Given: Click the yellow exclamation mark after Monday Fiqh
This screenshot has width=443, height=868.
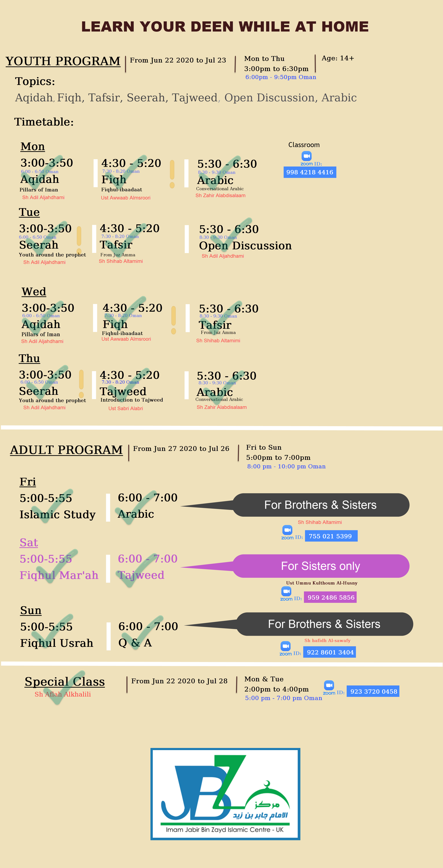Looking at the screenshot, I should click(172, 174).
